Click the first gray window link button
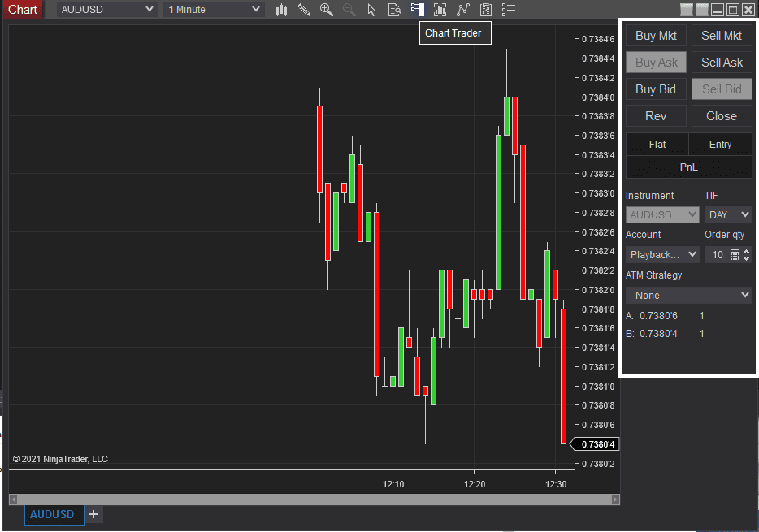Screen dimensions: 759x532 (687, 10)
